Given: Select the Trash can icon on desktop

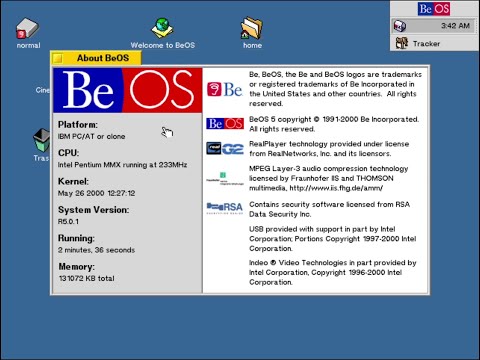Looking at the screenshot, I should pos(42,141).
